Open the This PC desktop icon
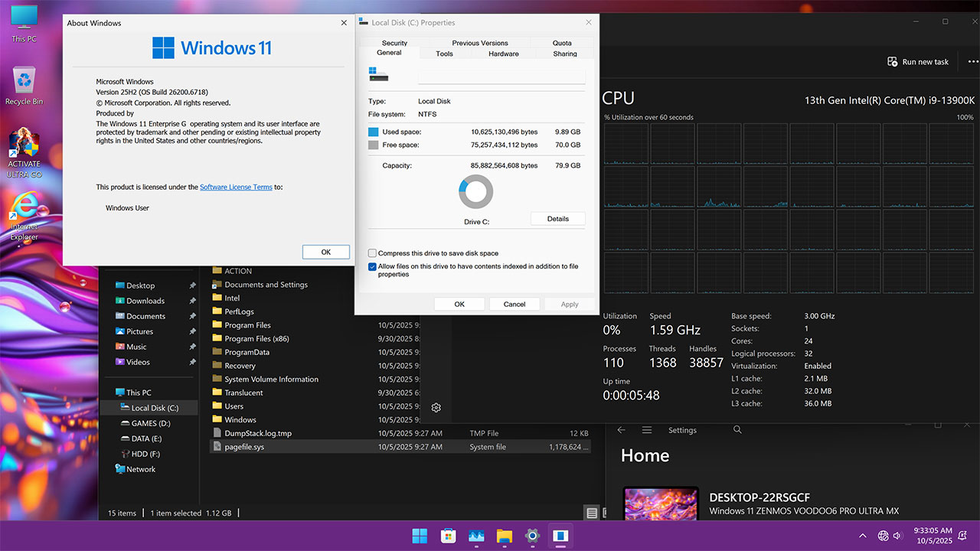The height and width of the screenshot is (551, 980). 24,23
